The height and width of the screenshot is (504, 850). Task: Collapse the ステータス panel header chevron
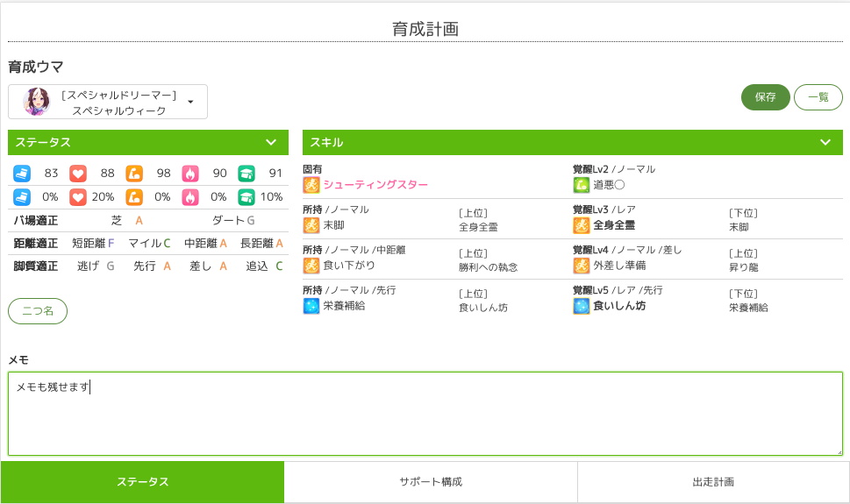click(x=271, y=142)
